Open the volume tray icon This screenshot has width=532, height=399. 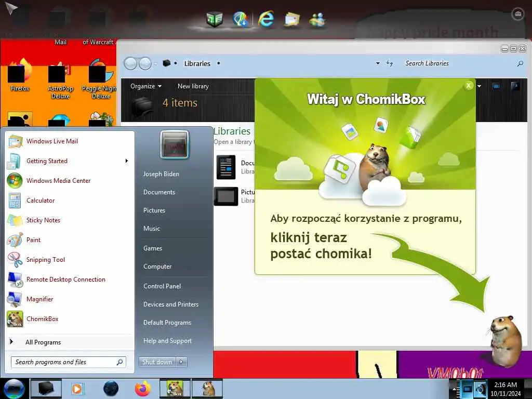pyautogui.click(x=480, y=389)
